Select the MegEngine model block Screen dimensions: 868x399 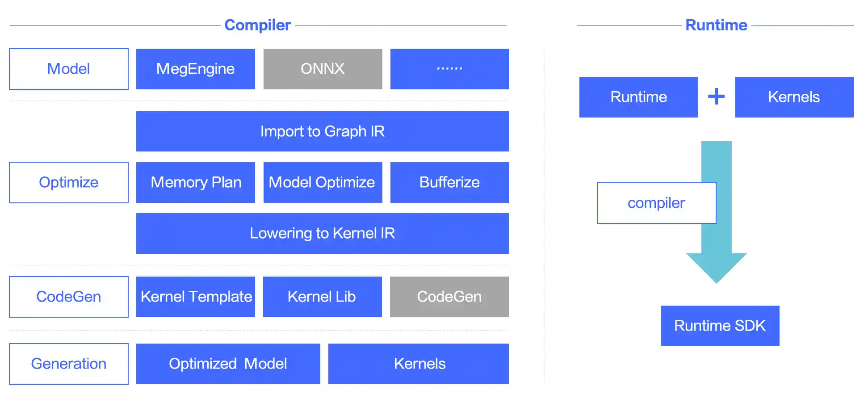click(196, 69)
